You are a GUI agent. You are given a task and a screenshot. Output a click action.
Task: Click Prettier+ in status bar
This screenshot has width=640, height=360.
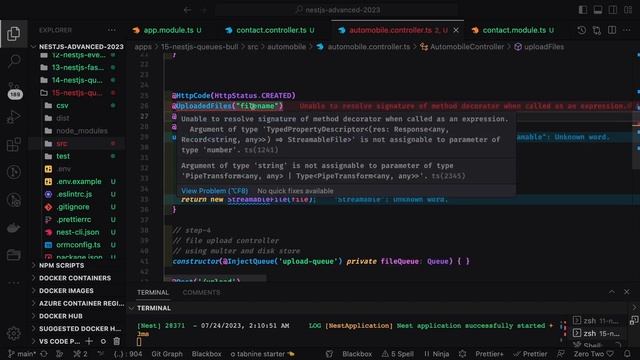pos(489,354)
